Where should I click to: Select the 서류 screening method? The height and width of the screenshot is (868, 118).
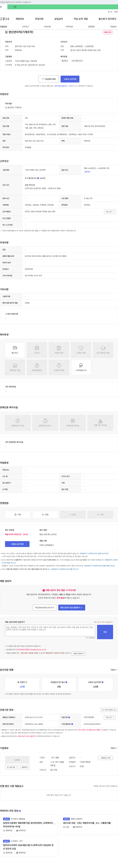click(x=18, y=515)
